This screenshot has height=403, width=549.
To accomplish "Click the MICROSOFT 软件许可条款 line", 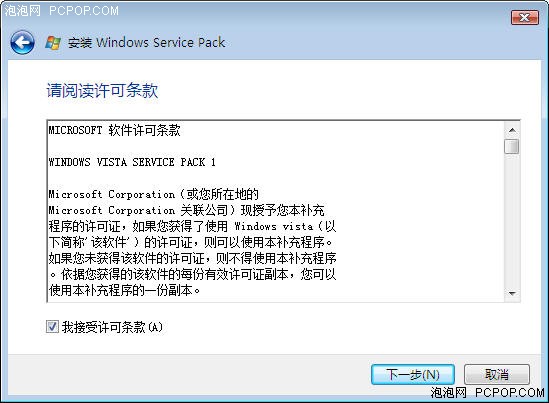I will tap(114, 130).
